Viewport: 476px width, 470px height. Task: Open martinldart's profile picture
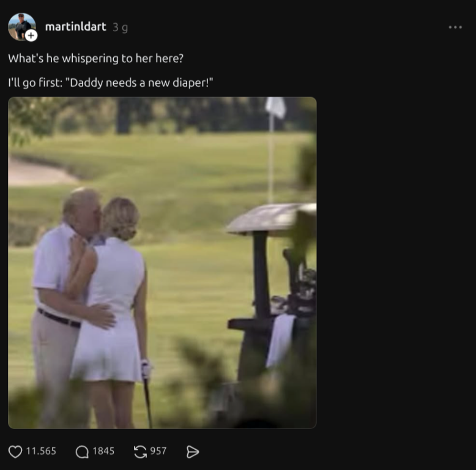point(21,26)
